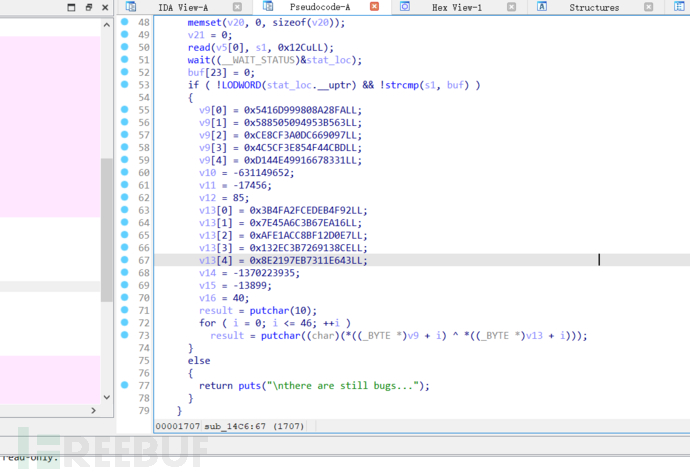The image size is (690, 476).
Task: Click the Structures tab icon
Action: point(541,7)
